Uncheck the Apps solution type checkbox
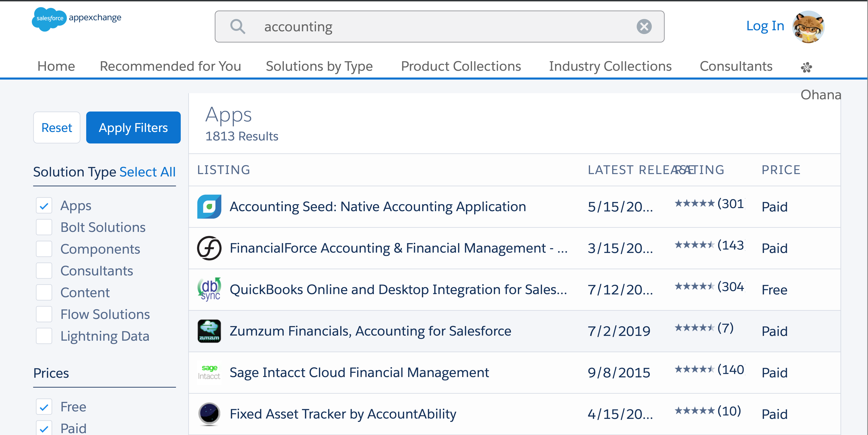868x435 pixels. [44, 206]
